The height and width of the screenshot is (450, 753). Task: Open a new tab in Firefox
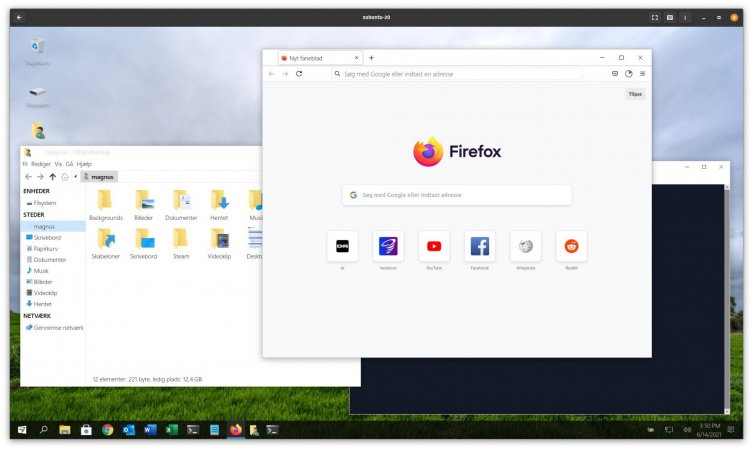click(371, 58)
